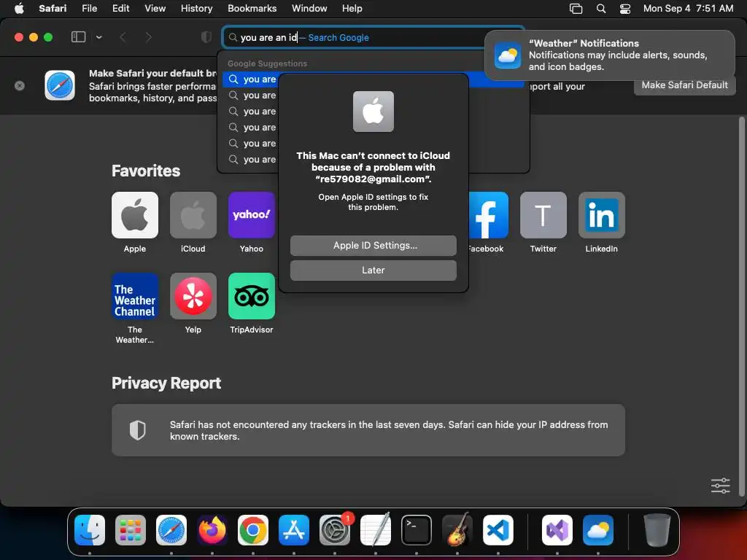
Task: Select the highlighted first Google suggestion
Action: point(252,79)
